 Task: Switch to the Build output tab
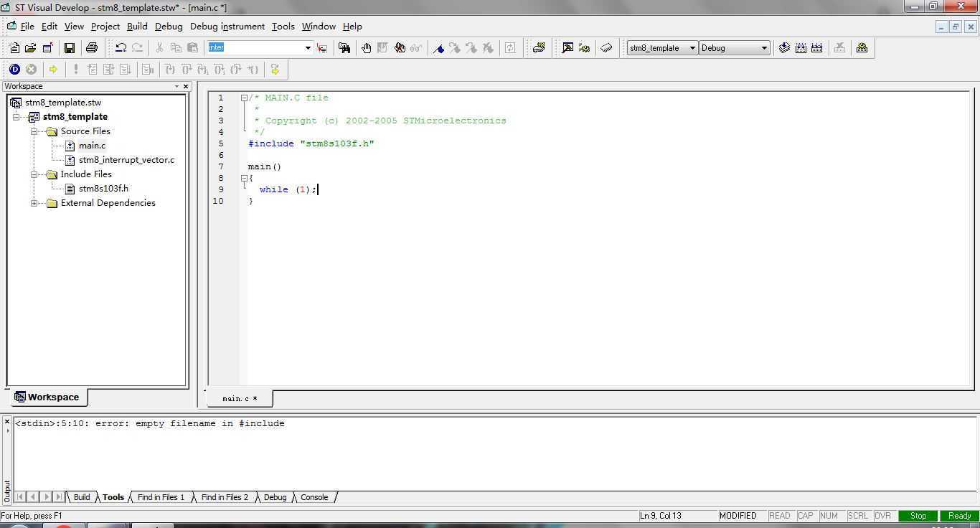click(82, 497)
